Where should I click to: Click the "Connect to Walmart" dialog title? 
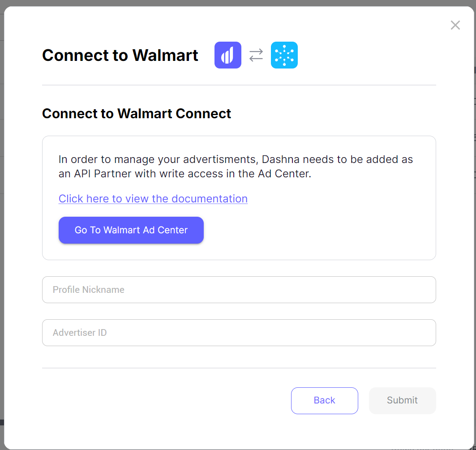pos(120,55)
